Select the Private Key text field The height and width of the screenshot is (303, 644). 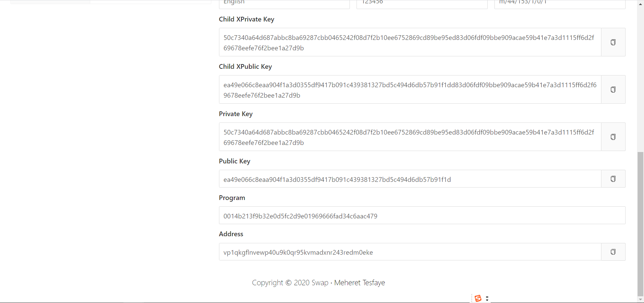[410, 137]
